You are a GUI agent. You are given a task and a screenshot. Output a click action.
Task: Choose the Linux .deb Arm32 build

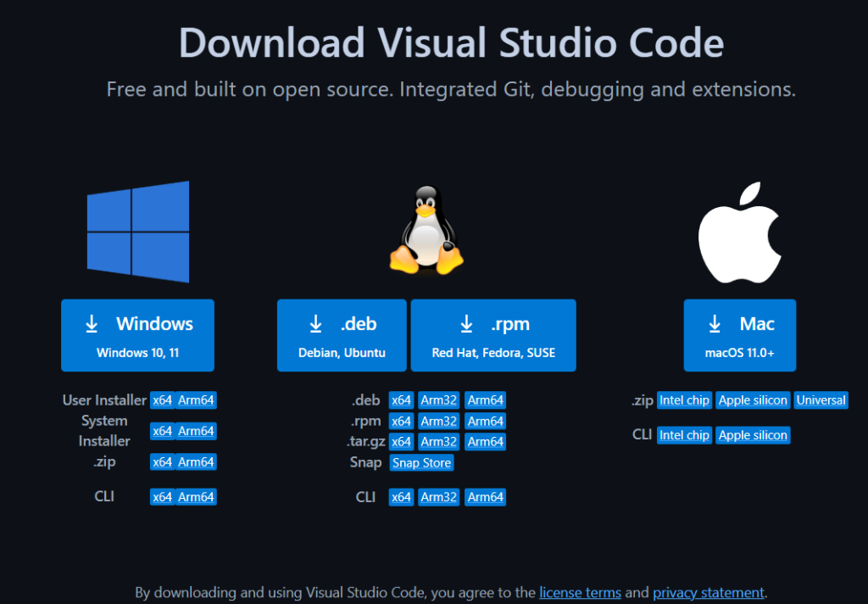(x=439, y=400)
